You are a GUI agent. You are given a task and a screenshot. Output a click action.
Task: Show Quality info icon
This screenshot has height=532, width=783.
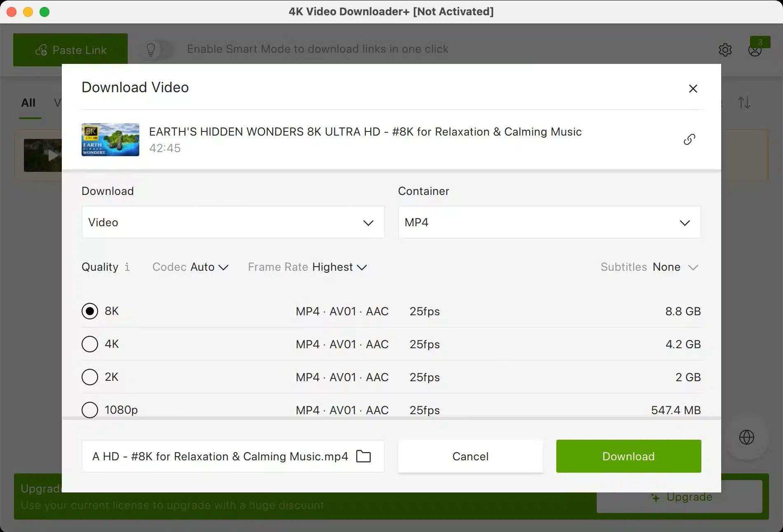(127, 267)
